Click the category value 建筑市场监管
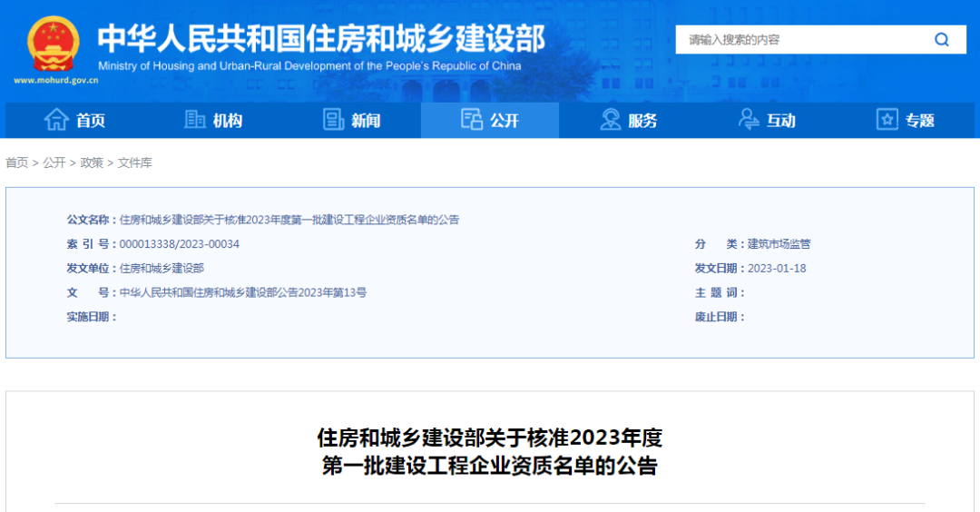This screenshot has height=512, width=980. pyautogui.click(x=779, y=244)
